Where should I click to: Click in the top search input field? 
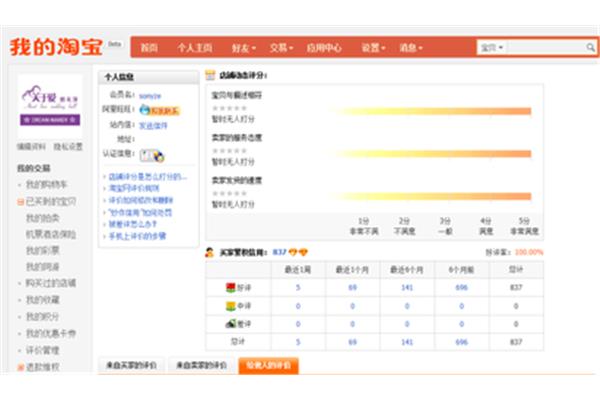(x=545, y=47)
